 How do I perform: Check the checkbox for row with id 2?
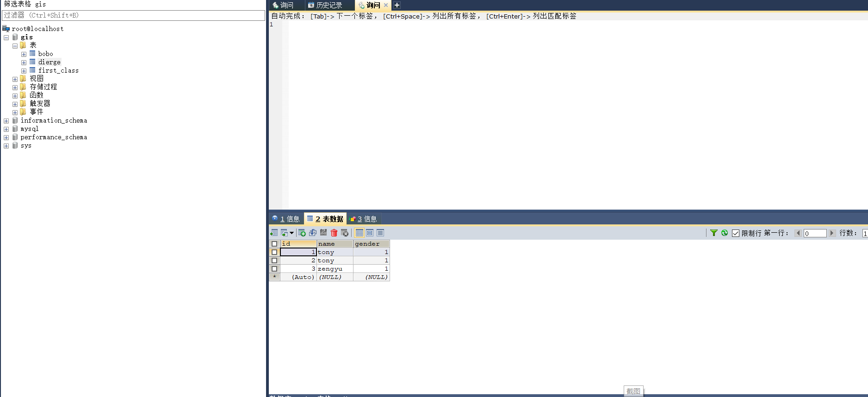tap(274, 261)
